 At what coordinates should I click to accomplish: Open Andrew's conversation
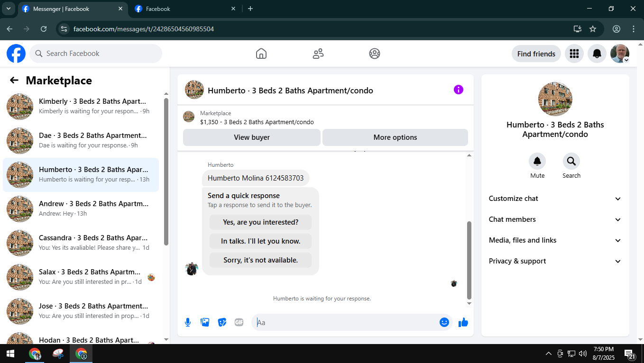click(x=81, y=209)
